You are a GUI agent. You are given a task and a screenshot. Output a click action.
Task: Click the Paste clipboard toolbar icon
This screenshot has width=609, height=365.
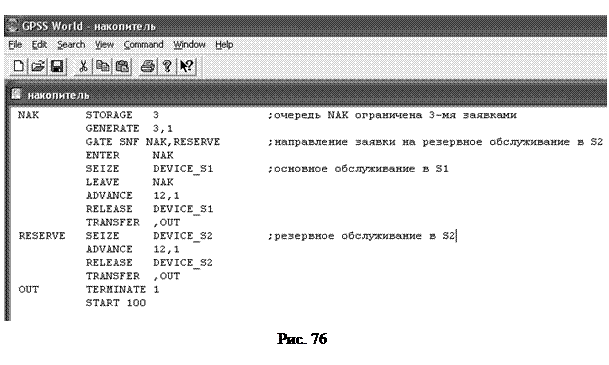(122, 66)
